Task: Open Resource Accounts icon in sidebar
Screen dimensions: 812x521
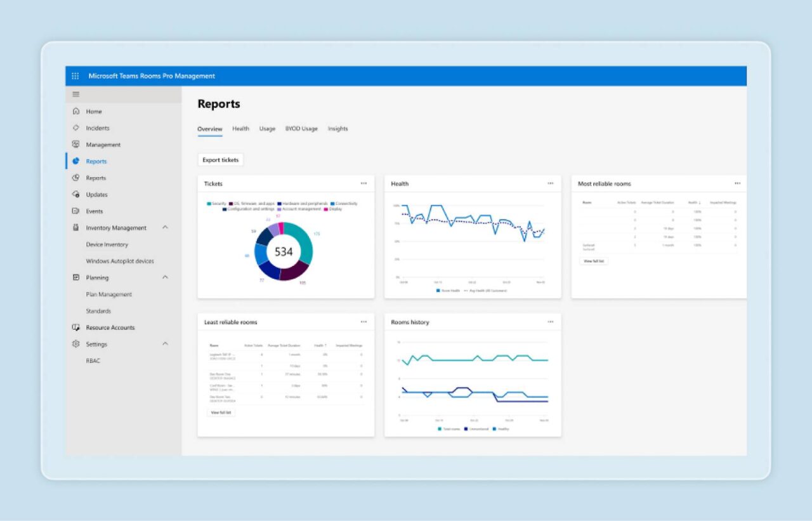Action: 76,327
